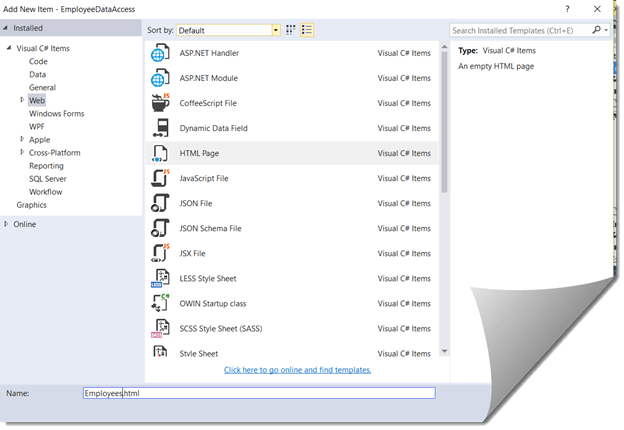
Task: Select the Web category
Action: pos(37,100)
